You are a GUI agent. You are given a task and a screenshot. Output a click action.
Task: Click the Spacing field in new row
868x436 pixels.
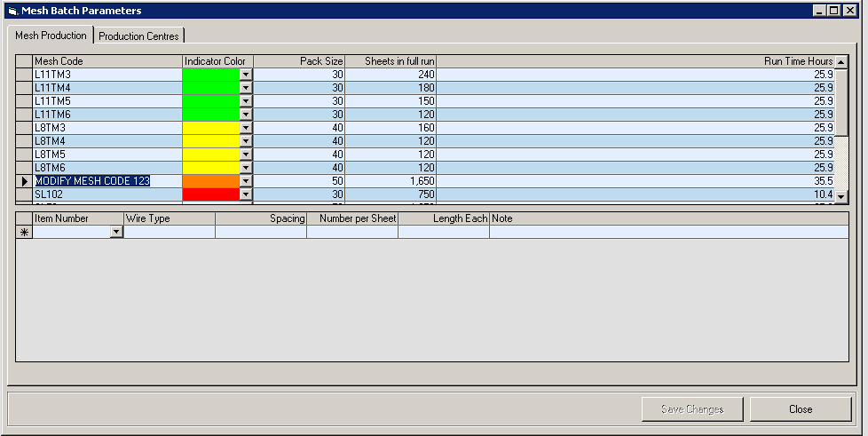261,232
